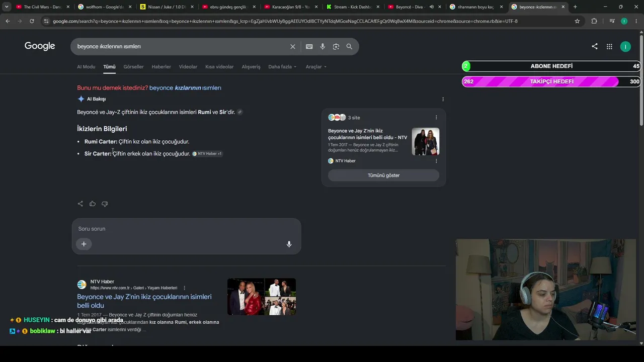644x362 pixels.
Task: Select the Haberler results tab
Action: [x=162, y=67]
